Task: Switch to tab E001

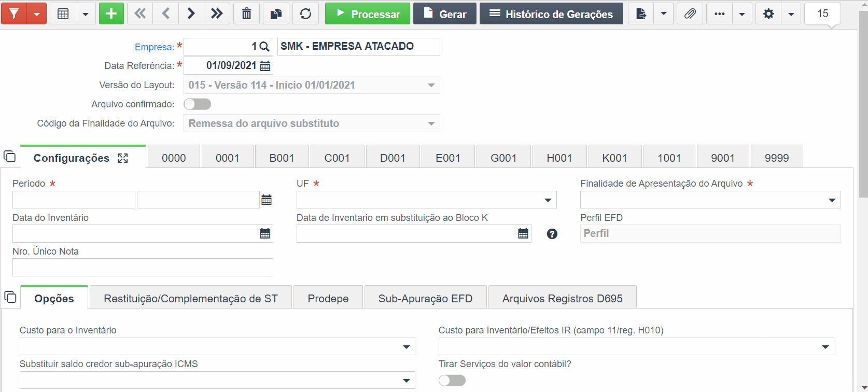Action: pos(448,158)
